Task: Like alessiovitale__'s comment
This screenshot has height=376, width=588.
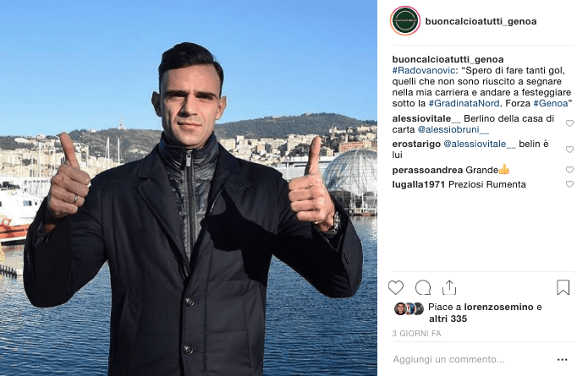Action: (569, 123)
